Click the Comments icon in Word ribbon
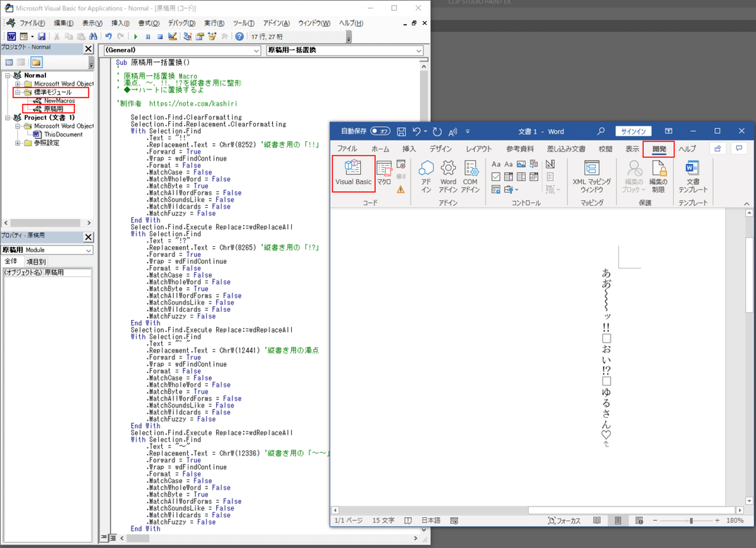This screenshot has width=756, height=548. [738, 149]
